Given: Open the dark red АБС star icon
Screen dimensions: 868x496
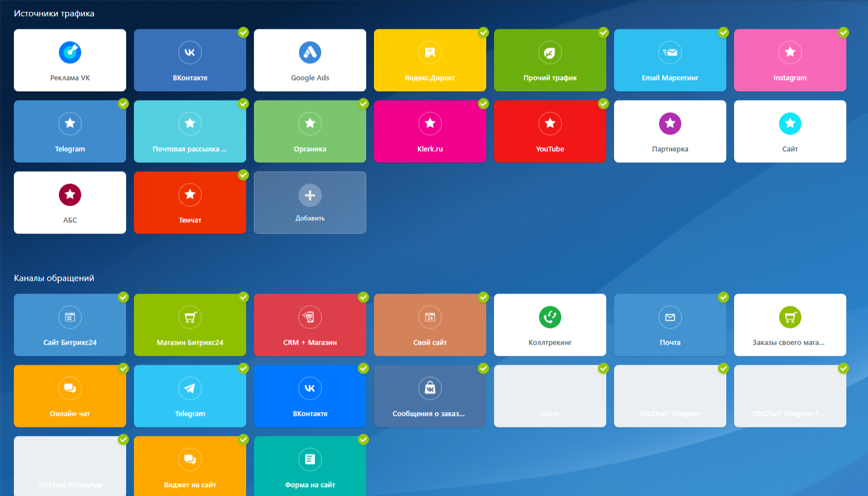Looking at the screenshot, I should (x=70, y=195).
